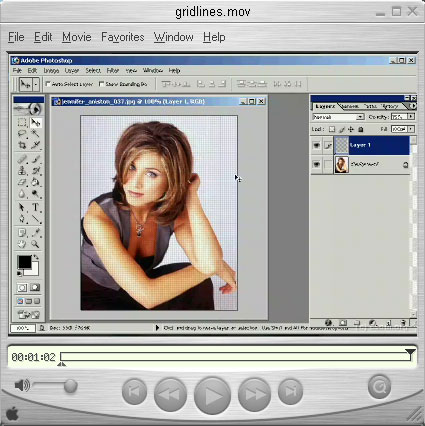Open Photoshop's Filter menu
Image resolution: width=425 pixels, height=426 pixels.
coord(113,71)
